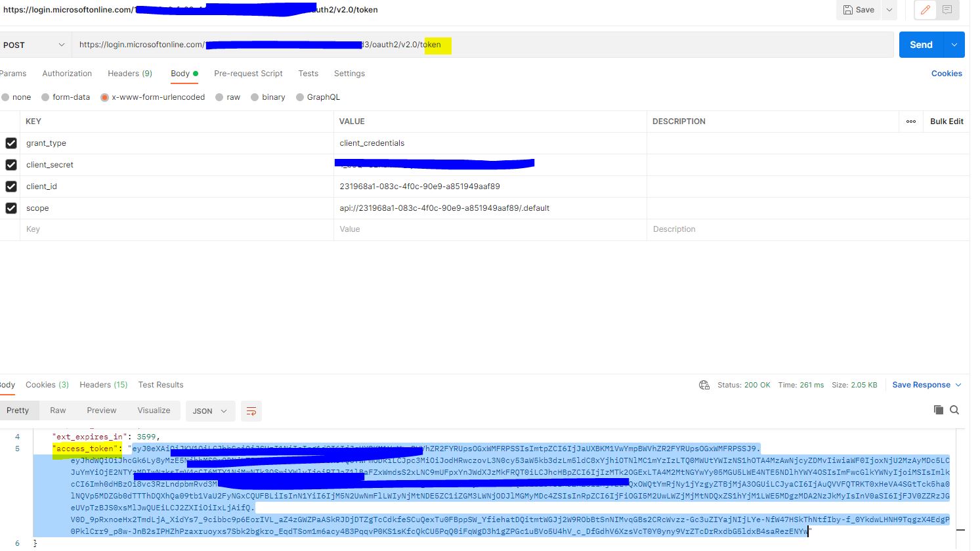This screenshot has height=551, width=980.
Task: Switch to the Params tab
Action: [13, 74]
